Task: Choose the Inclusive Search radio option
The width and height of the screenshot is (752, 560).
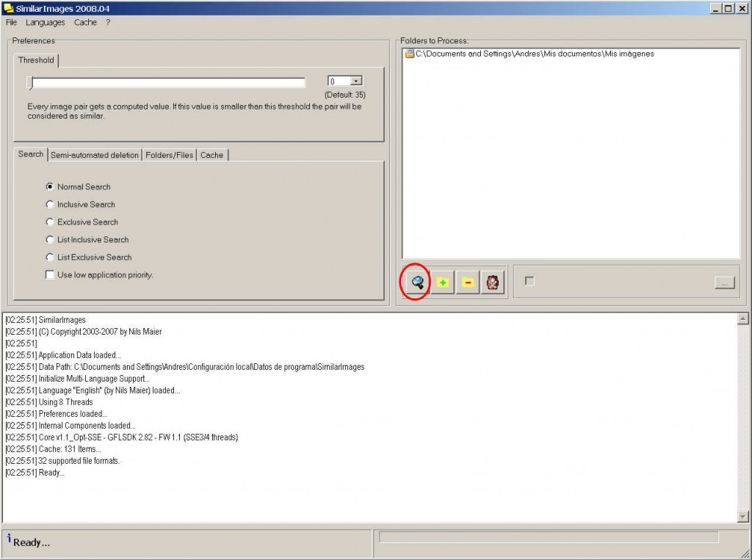Action: 50,205
